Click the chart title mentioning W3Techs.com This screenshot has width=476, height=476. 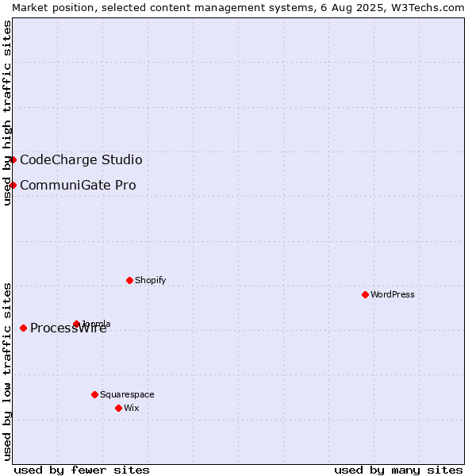(238, 8)
